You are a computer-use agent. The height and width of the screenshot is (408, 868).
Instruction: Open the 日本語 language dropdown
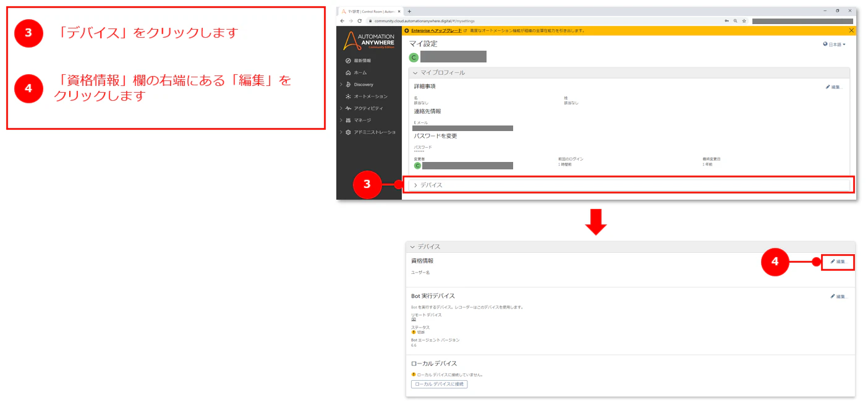[834, 45]
